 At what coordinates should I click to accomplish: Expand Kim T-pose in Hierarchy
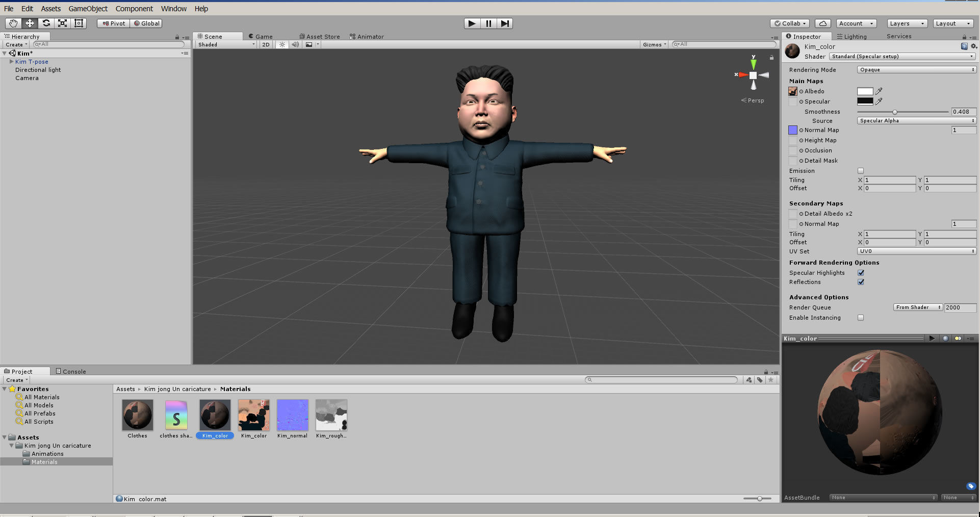coord(11,62)
